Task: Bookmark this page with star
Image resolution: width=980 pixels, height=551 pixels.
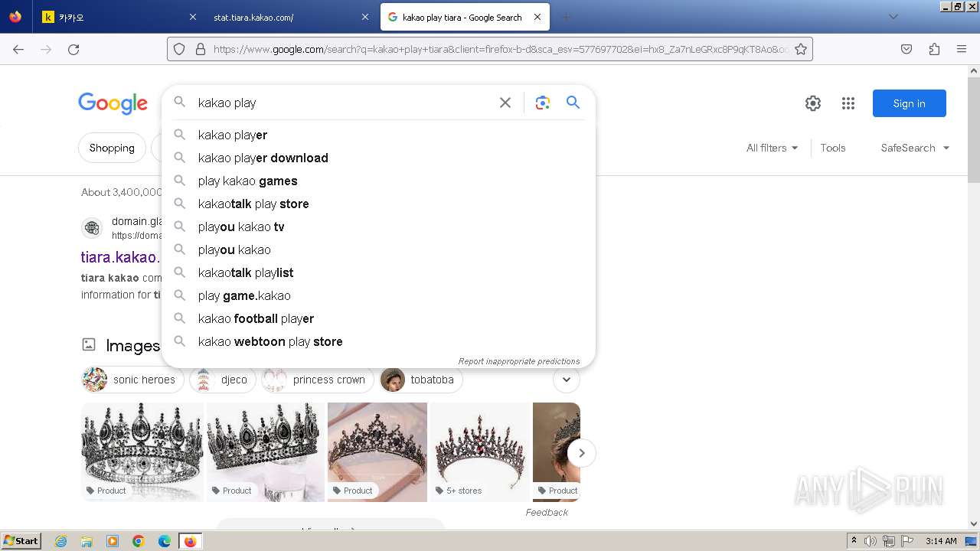Action: click(x=801, y=49)
